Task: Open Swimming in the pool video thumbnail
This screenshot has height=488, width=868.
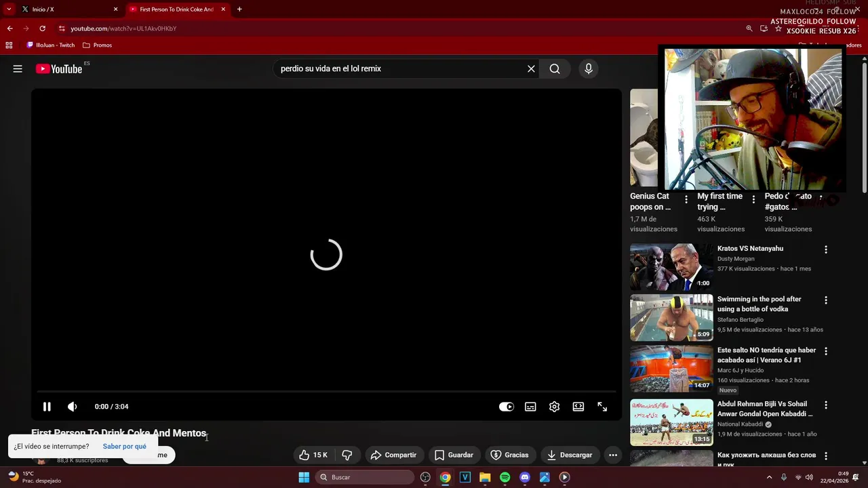Action: (671, 317)
